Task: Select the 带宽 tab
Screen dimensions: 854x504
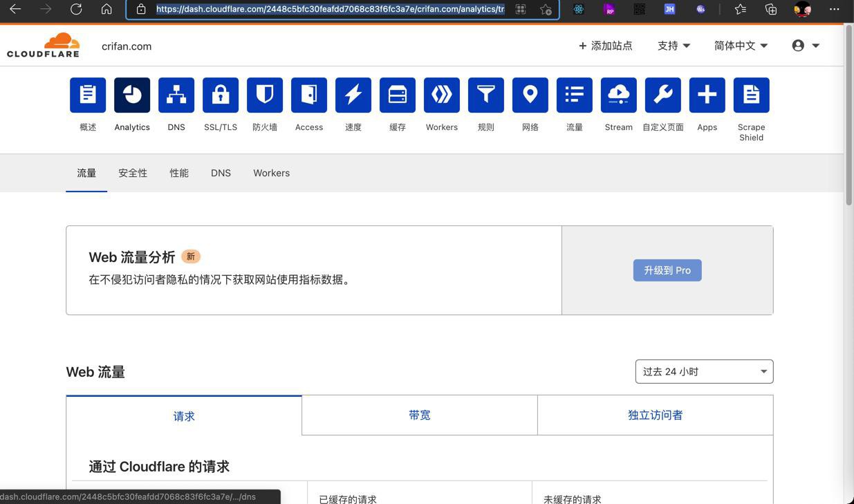Action: [x=420, y=415]
